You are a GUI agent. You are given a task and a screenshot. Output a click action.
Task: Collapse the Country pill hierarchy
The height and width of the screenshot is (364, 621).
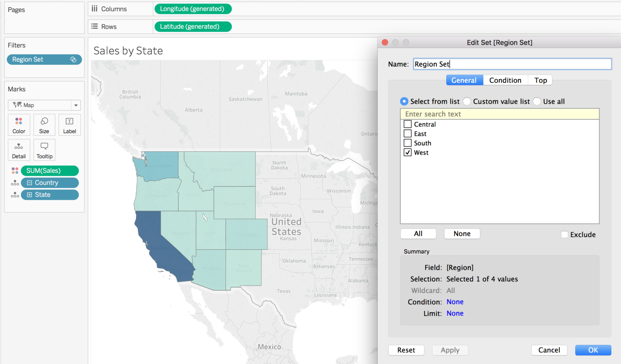pyautogui.click(x=29, y=183)
